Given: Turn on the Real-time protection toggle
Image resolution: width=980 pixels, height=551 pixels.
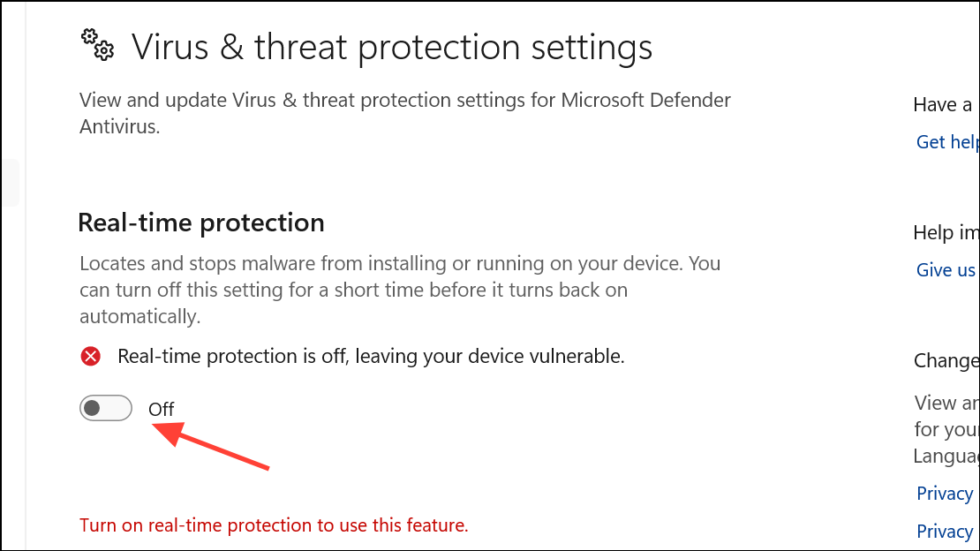Looking at the screenshot, I should 105,408.
